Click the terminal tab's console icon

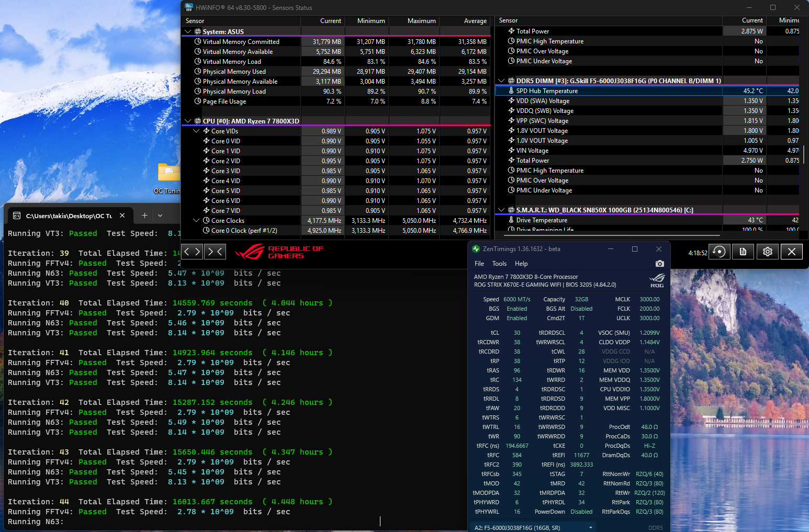[x=17, y=216]
